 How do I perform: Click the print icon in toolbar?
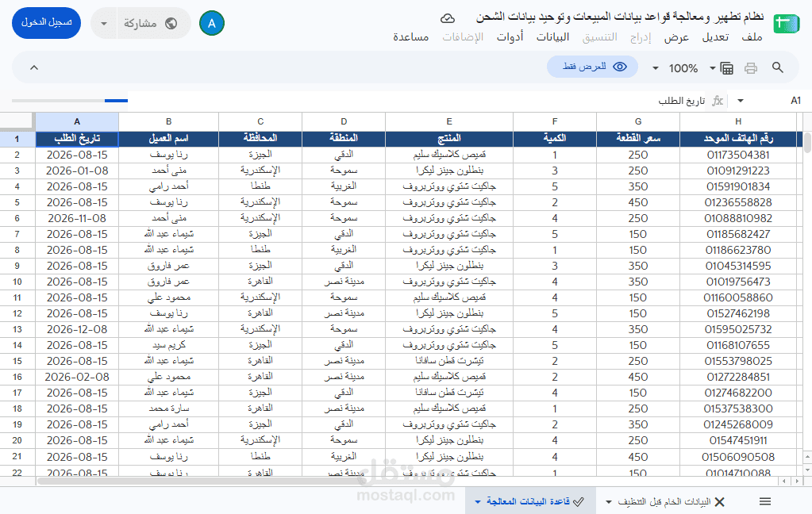pyautogui.click(x=750, y=67)
